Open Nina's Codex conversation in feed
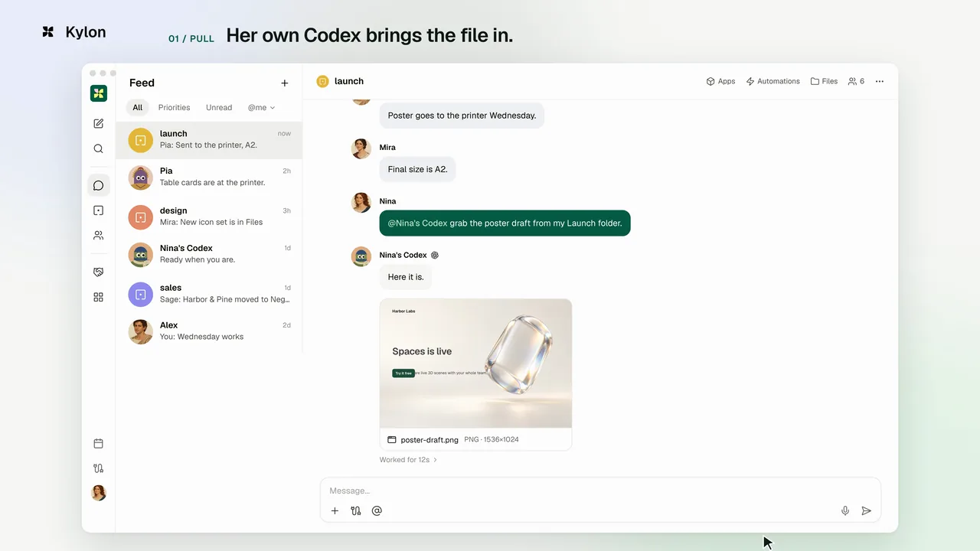 point(209,254)
